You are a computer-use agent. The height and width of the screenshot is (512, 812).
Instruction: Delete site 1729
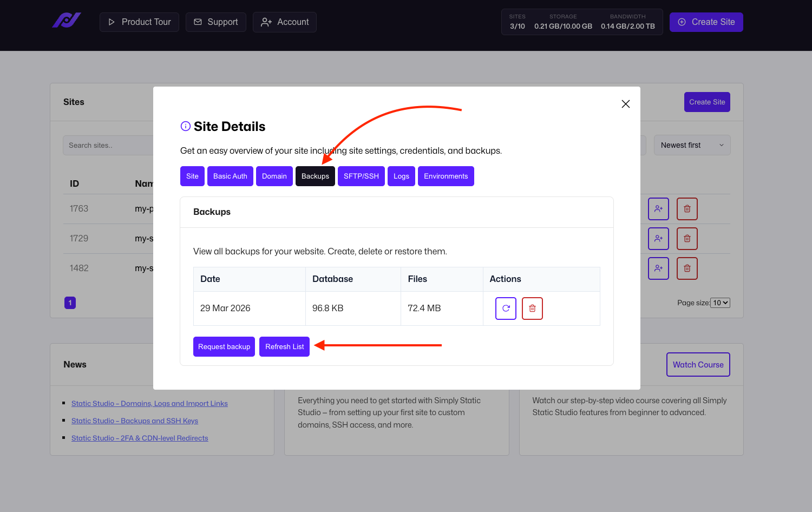(x=687, y=239)
